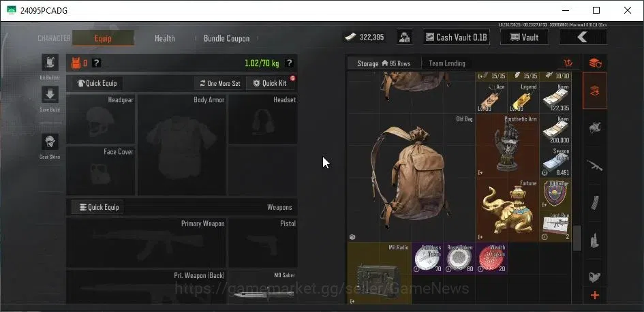Image resolution: width=644 pixels, height=312 pixels.
Task: Select the Prosthetic Arm item
Action: [x=508, y=145]
